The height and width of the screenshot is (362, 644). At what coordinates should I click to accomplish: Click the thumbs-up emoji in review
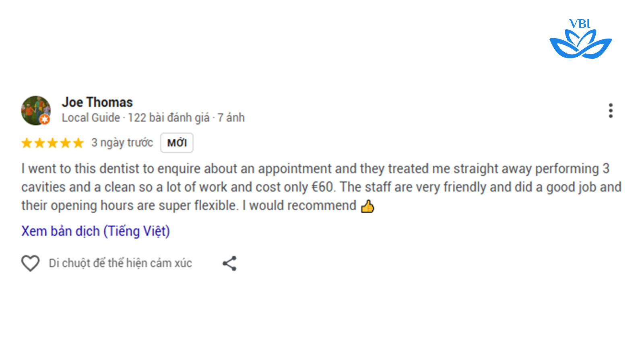coord(367,206)
